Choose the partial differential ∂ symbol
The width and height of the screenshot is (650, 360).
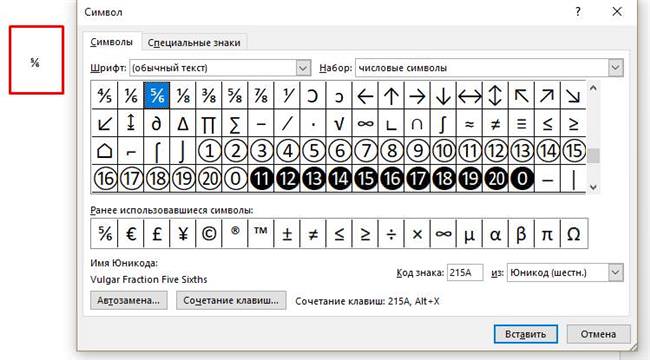point(157,123)
